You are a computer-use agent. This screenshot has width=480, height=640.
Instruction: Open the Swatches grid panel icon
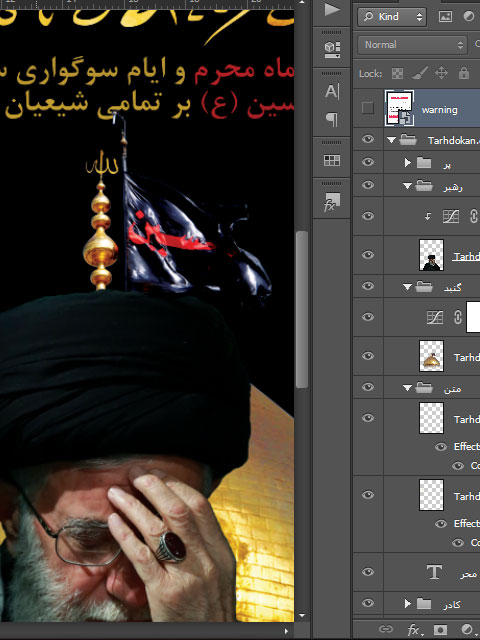pyautogui.click(x=332, y=160)
